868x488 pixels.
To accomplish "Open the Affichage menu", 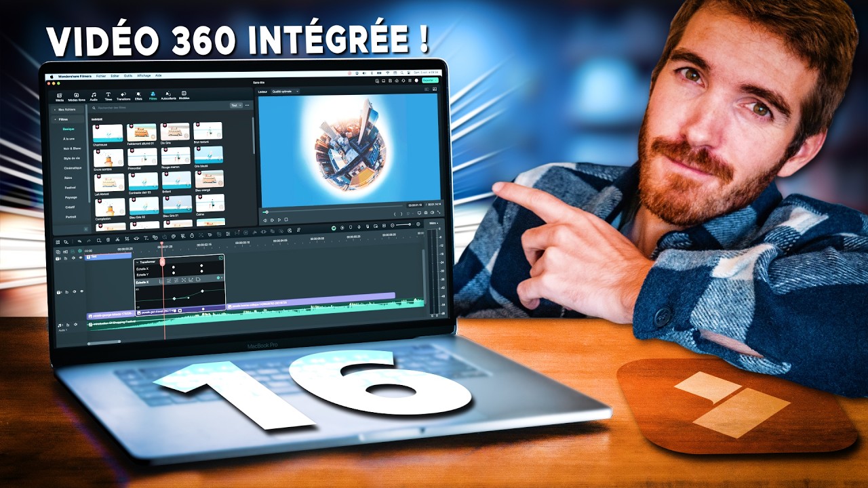I will pyautogui.click(x=144, y=76).
